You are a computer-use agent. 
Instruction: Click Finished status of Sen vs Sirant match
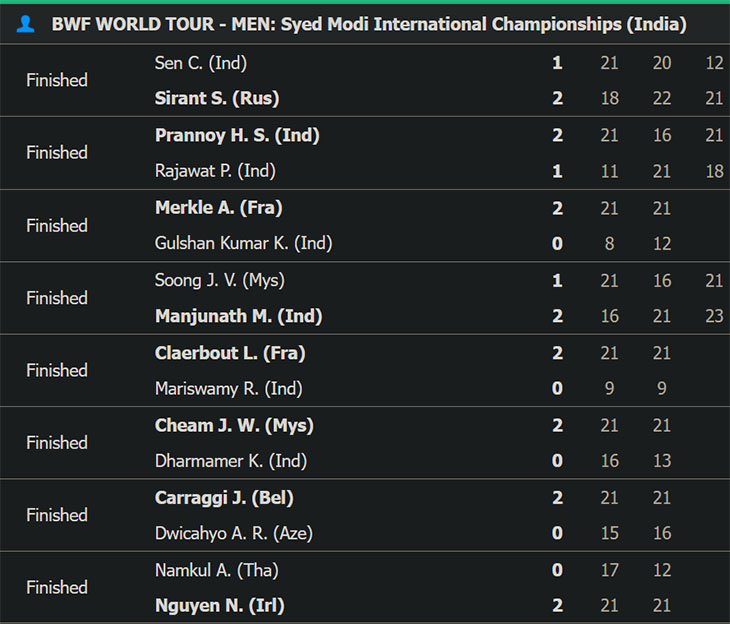pyautogui.click(x=57, y=80)
